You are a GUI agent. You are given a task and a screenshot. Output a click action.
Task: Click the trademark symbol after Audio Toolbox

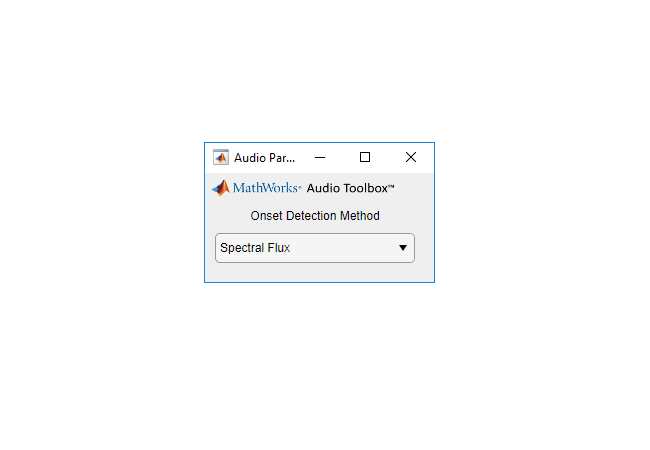coord(391,186)
